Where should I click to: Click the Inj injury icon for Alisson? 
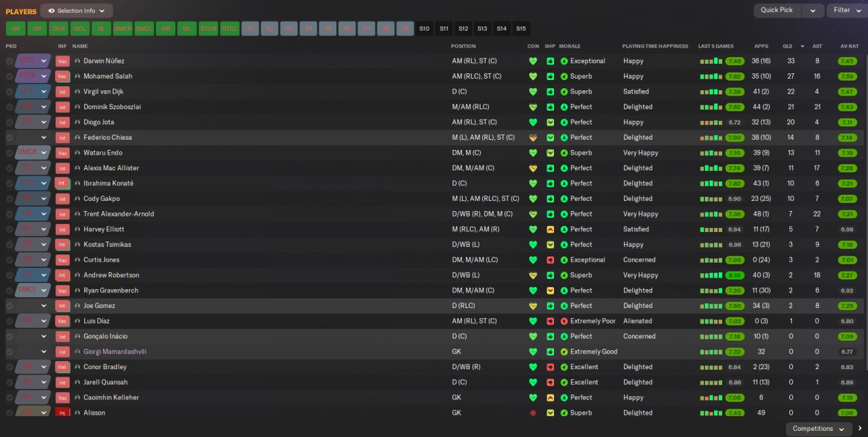[62, 413]
